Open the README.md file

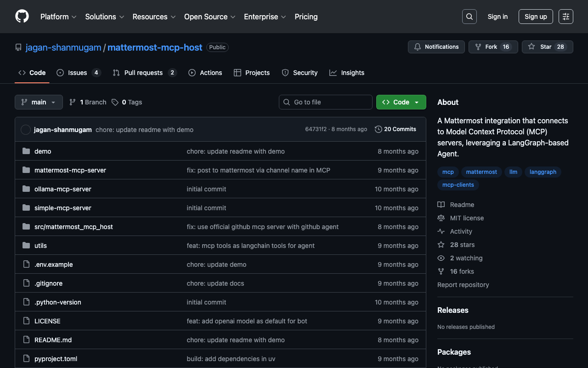coord(53,340)
